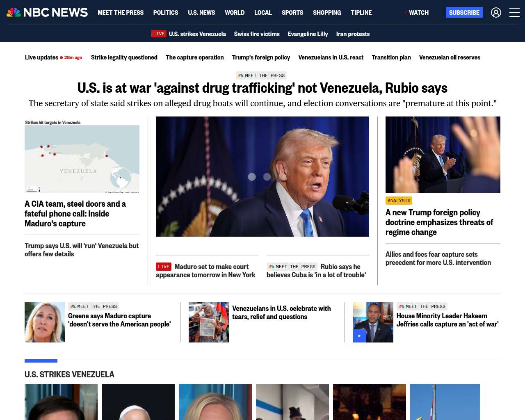Click the Meet the Press badge above headline
Screen dimensions: 525x420
261,75
